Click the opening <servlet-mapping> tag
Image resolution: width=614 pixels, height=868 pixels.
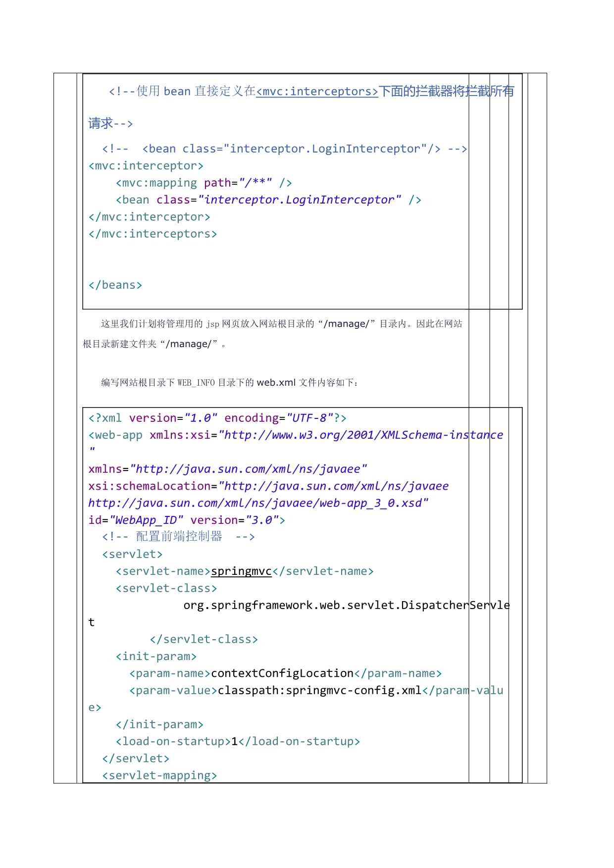(x=159, y=775)
